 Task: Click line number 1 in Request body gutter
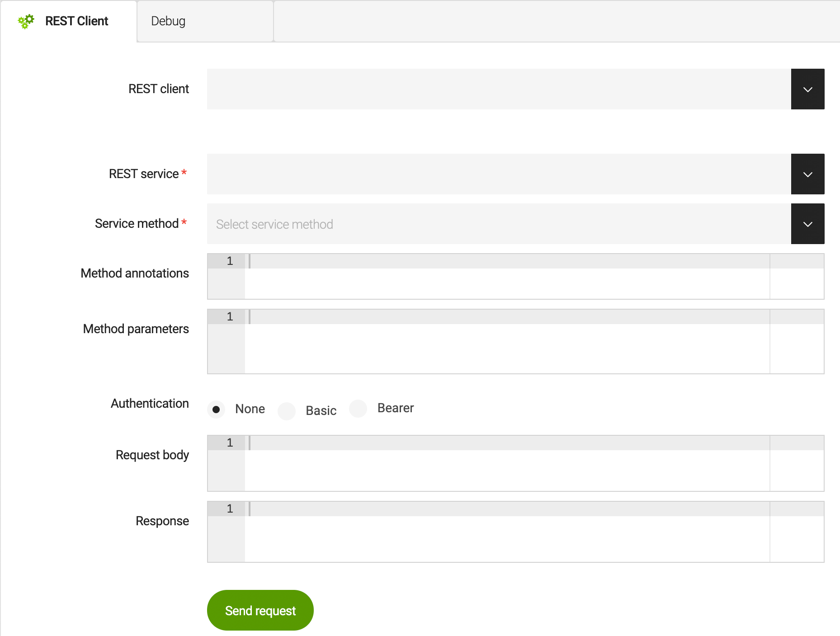(x=230, y=443)
